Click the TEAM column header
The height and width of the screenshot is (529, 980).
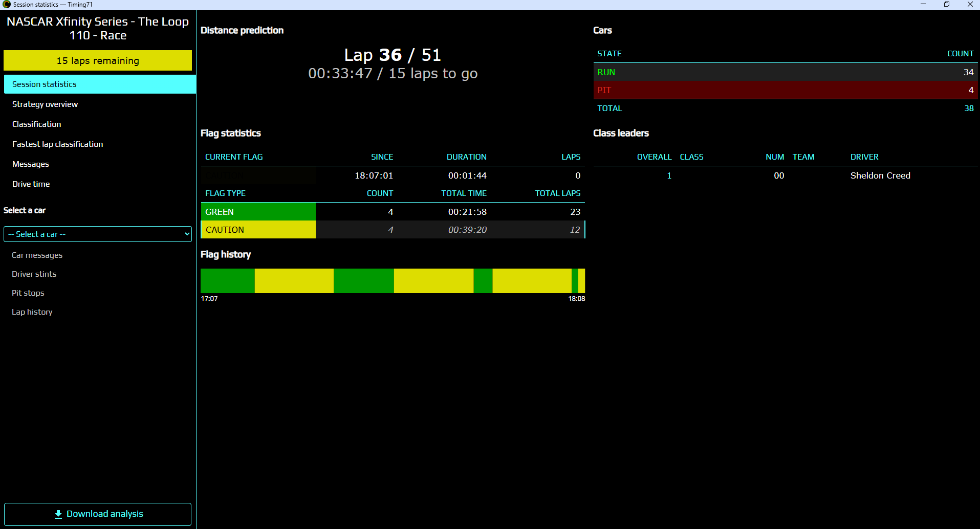pos(803,157)
